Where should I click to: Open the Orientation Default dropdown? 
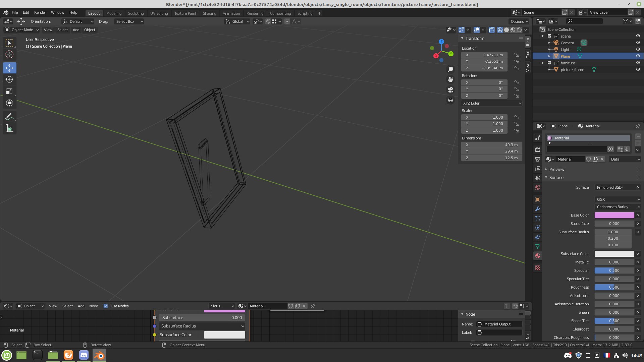click(x=78, y=21)
